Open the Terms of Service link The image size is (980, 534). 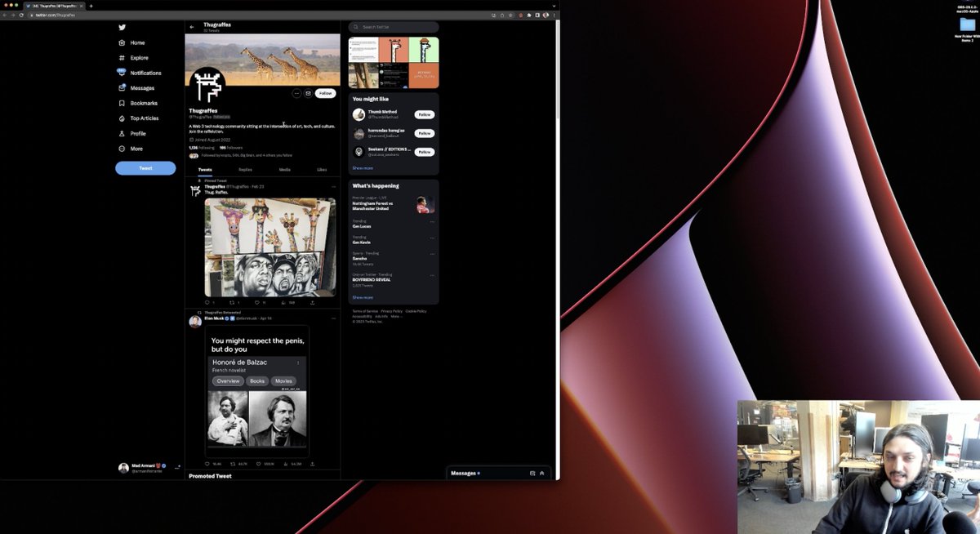(364, 311)
